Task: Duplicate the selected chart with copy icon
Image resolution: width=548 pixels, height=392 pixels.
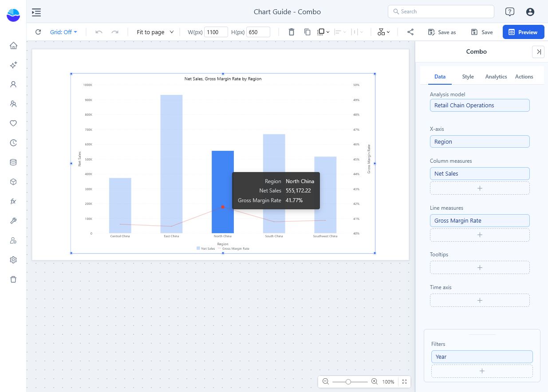Action: pyautogui.click(x=307, y=32)
